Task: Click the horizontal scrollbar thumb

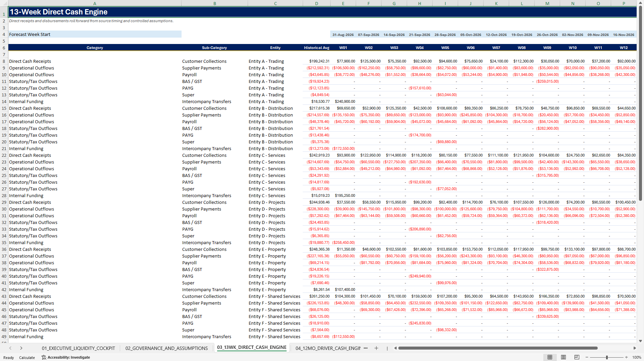Action: click(498, 348)
